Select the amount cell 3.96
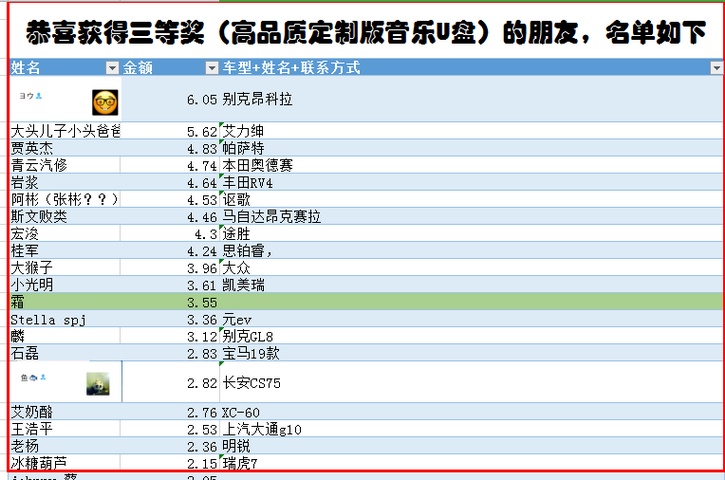The height and width of the screenshot is (480, 725). (x=170, y=268)
